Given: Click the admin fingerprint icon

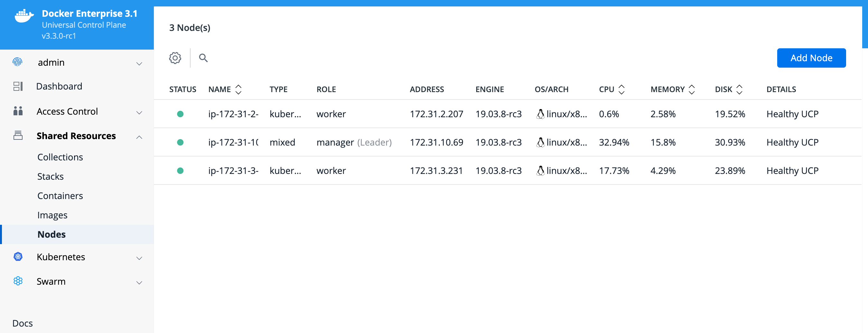Looking at the screenshot, I should (x=17, y=62).
